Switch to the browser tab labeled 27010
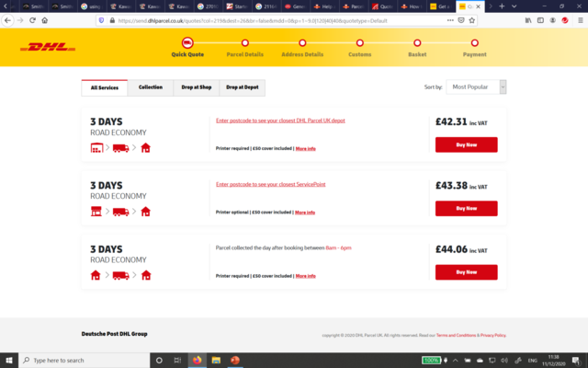This screenshot has width=588, height=368. pyautogui.click(x=209, y=6)
